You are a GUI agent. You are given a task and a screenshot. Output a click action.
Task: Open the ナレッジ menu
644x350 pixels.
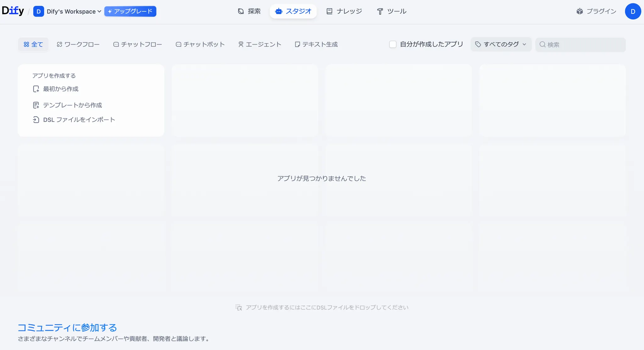pyautogui.click(x=344, y=11)
